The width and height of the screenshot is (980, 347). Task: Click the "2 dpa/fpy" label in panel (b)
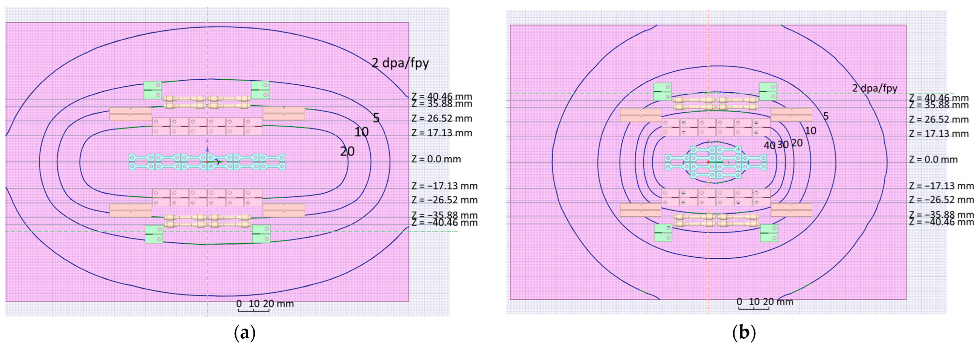click(874, 88)
